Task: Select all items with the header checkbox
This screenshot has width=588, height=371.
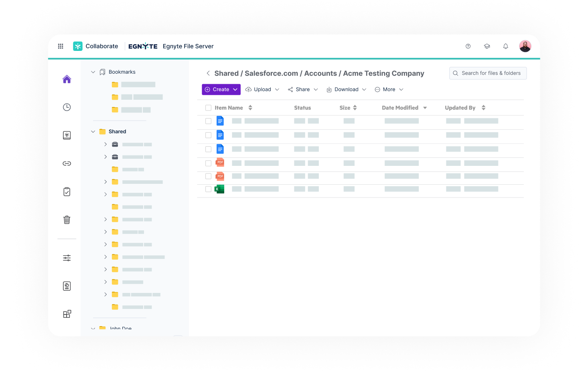Action: 208,107
